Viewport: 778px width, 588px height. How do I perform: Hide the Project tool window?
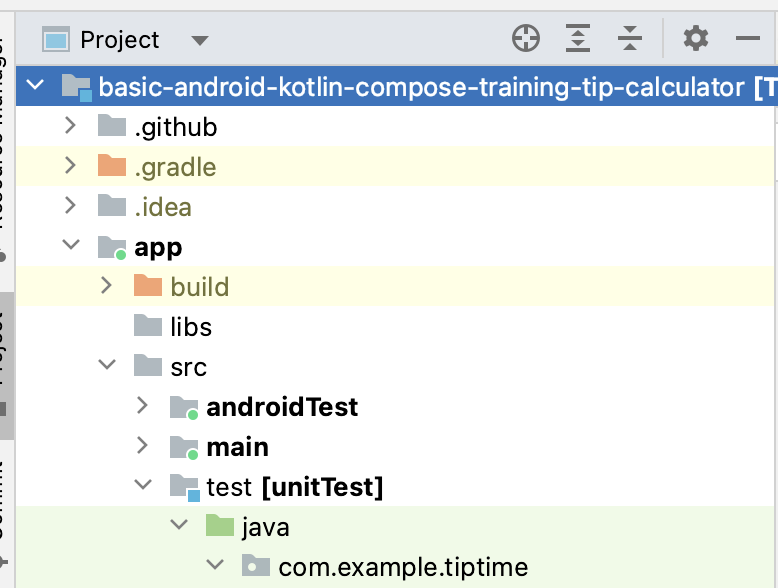748,39
